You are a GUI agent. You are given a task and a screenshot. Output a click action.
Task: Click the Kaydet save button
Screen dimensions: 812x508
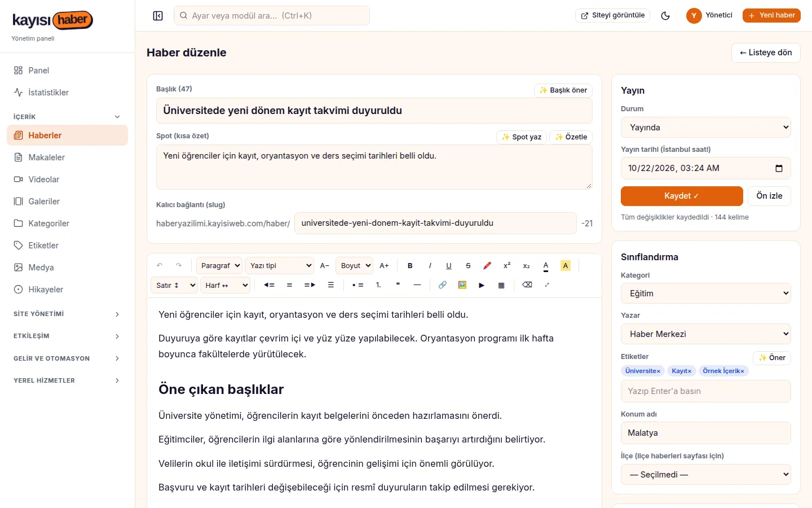[682, 196]
